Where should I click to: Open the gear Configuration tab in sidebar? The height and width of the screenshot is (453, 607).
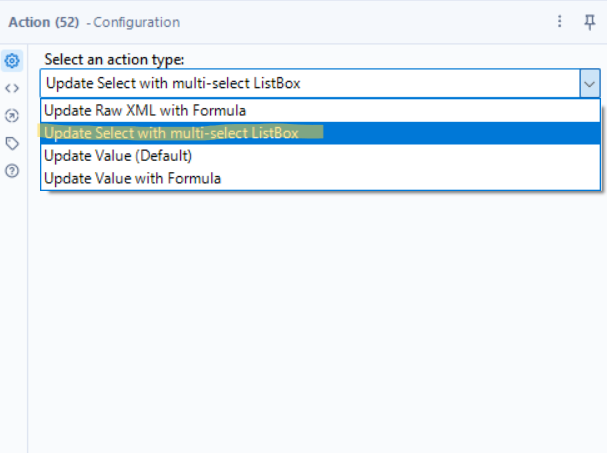[x=13, y=61]
